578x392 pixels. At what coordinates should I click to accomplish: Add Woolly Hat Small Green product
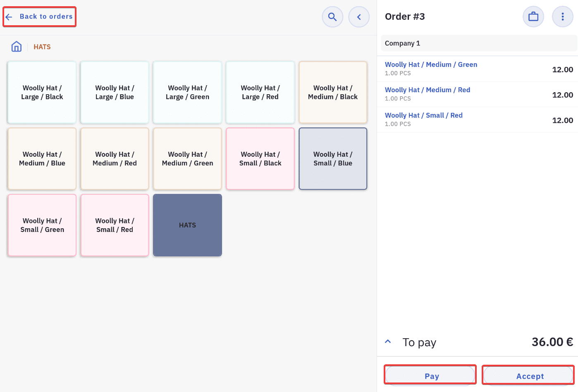[x=42, y=225]
